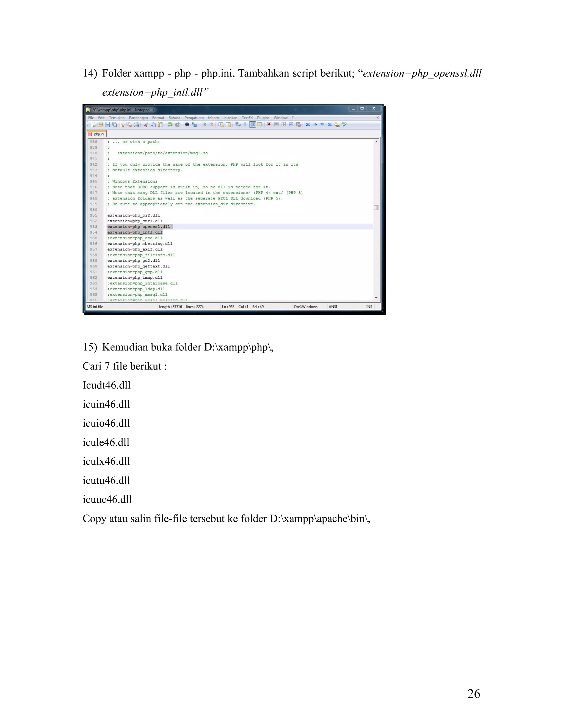Open the Edit menu
The height and width of the screenshot is (728, 563).
coord(101,118)
